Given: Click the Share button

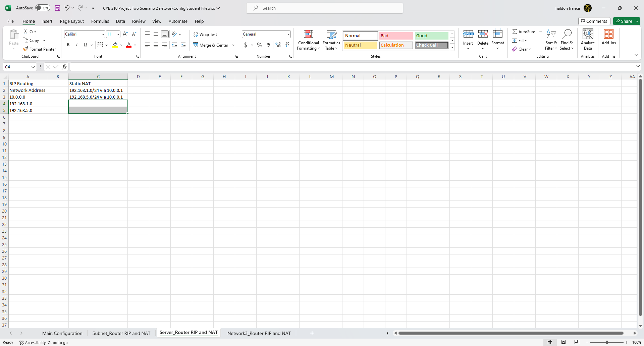Looking at the screenshot, I should (624, 21).
